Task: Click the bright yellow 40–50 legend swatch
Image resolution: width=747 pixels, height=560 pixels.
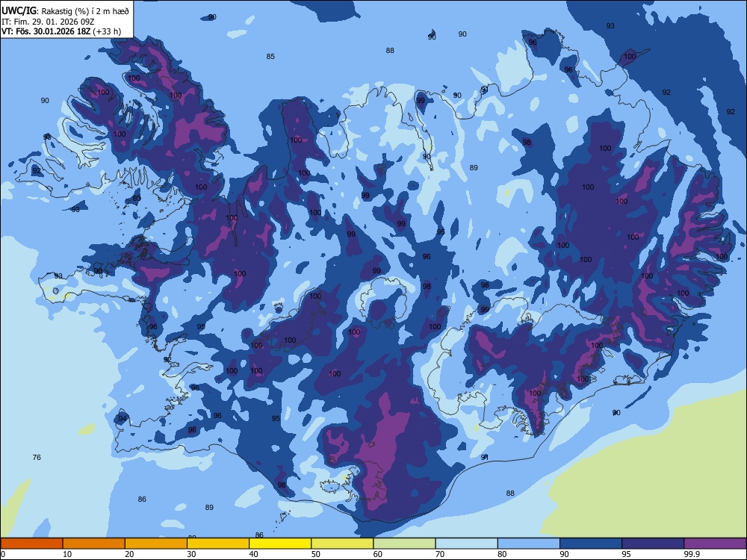Action: [x=280, y=544]
